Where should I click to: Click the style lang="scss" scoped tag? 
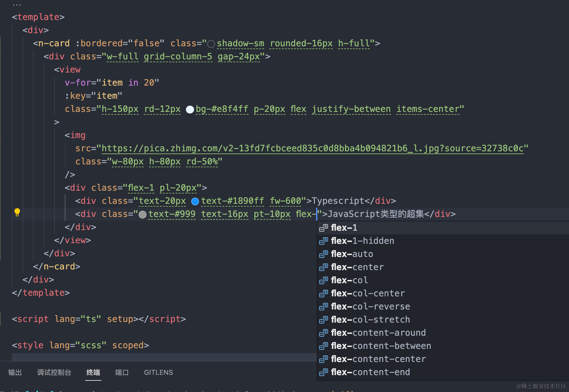80,345
